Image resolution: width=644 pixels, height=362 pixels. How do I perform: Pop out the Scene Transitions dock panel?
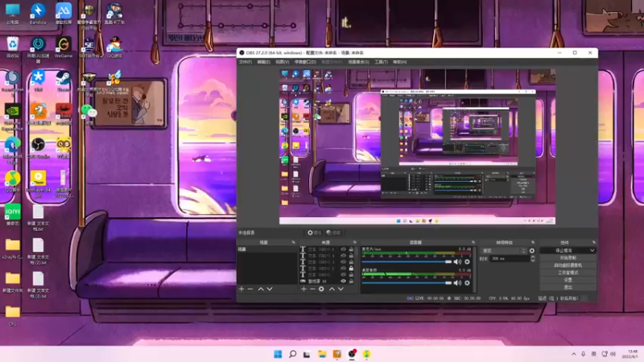(x=533, y=242)
